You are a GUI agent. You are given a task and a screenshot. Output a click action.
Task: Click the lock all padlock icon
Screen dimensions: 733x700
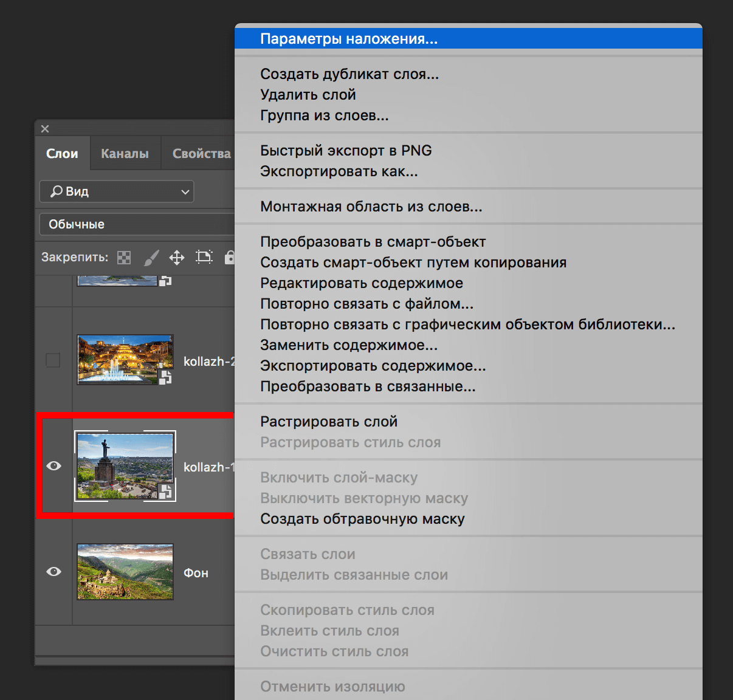230,257
